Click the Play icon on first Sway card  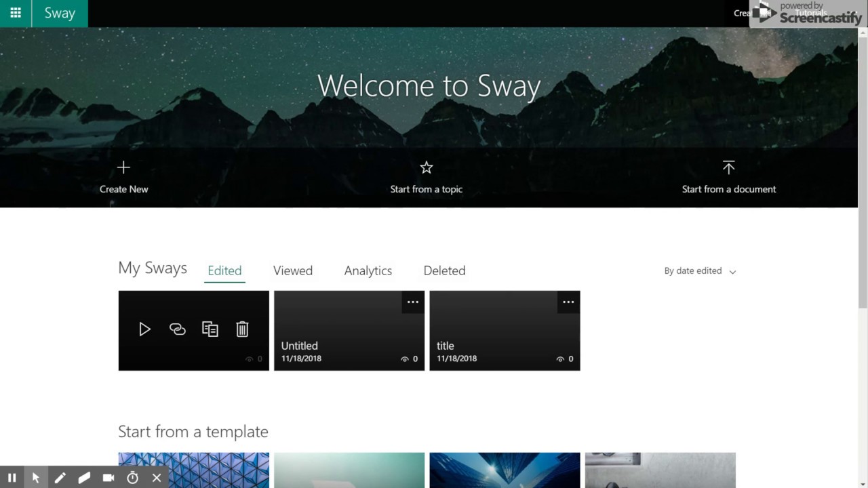[144, 329]
